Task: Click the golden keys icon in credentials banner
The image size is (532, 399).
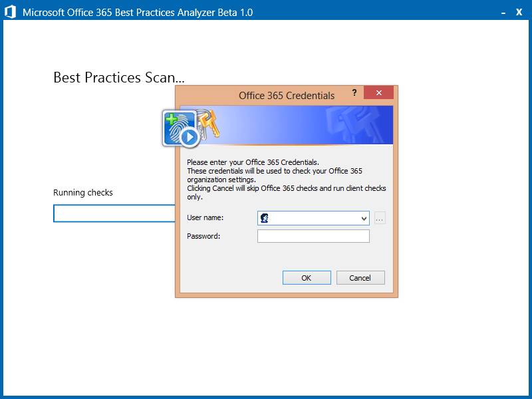Action: 209,124
